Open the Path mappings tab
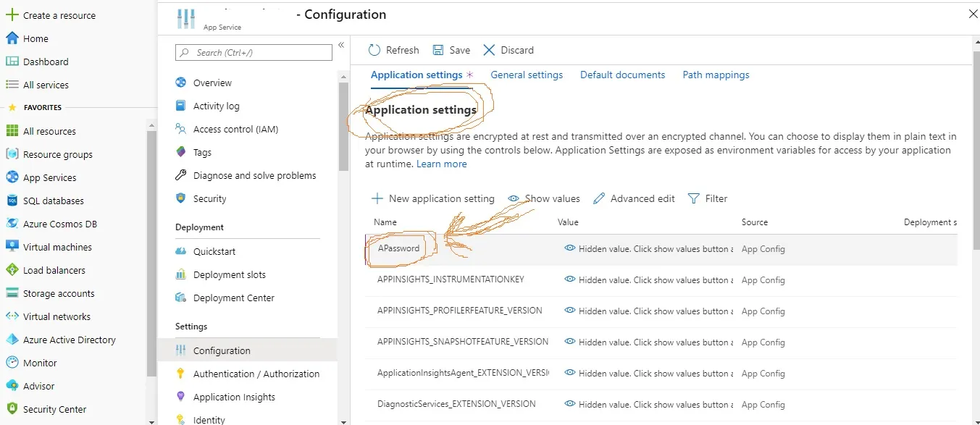The image size is (980, 425). [x=716, y=75]
